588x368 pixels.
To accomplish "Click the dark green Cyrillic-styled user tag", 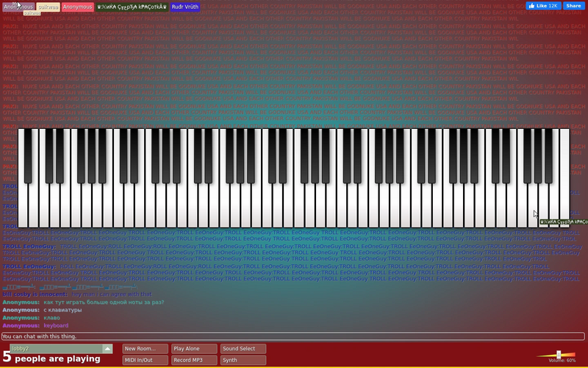I will pos(132,7).
